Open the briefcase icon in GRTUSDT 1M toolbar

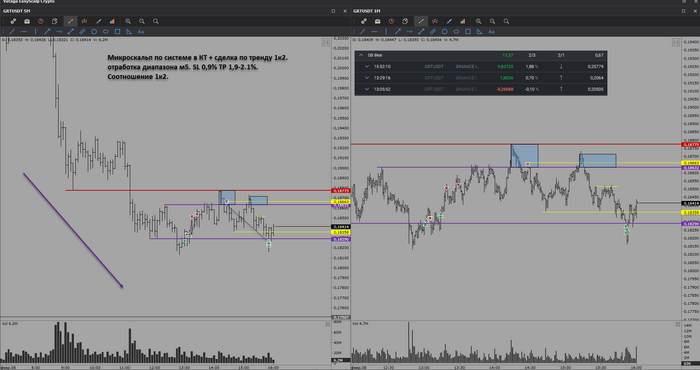point(377,21)
